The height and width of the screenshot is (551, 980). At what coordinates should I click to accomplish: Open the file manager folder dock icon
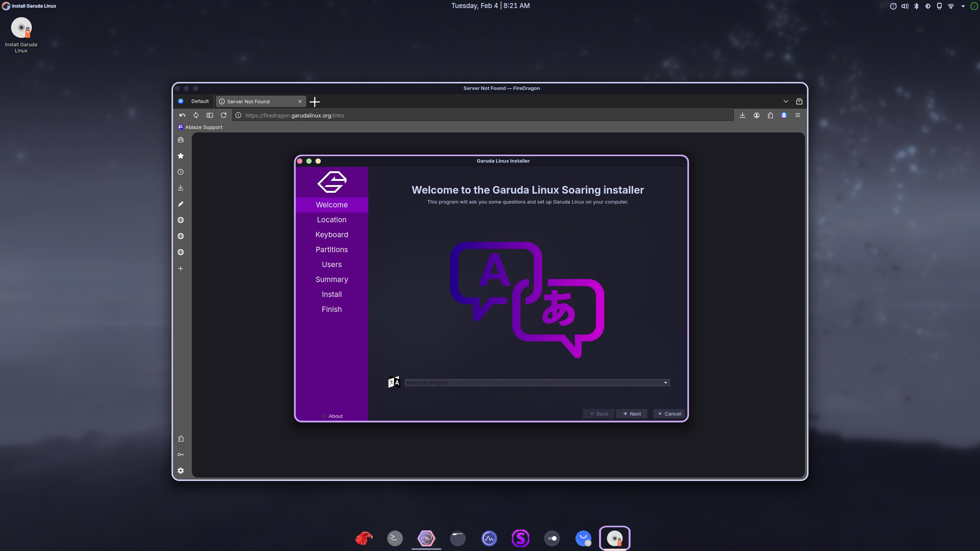pos(458,538)
